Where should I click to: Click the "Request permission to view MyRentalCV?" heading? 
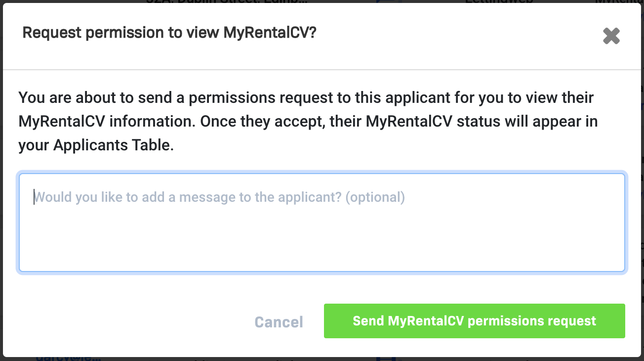(x=169, y=33)
